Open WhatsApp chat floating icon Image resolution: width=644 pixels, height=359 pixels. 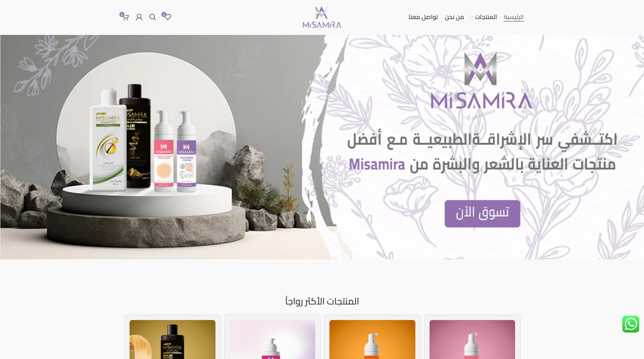click(631, 324)
